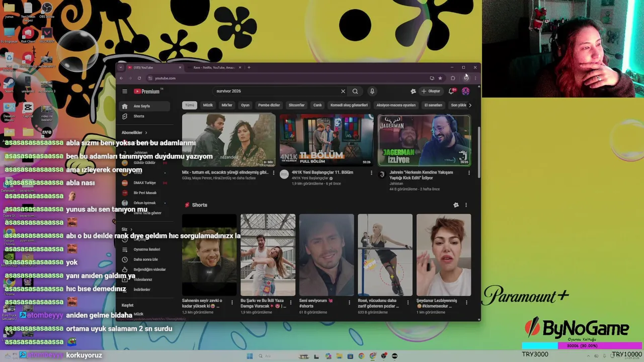Viewport: 644px width, 362px height.
Task: Open Bir Peri Masalı subscription
Action: [x=144, y=193]
